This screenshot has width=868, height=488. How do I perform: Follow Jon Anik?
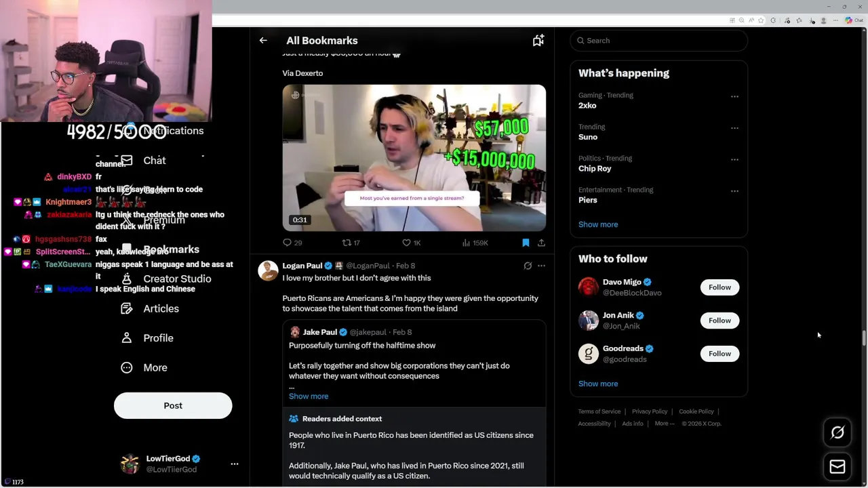click(x=719, y=321)
